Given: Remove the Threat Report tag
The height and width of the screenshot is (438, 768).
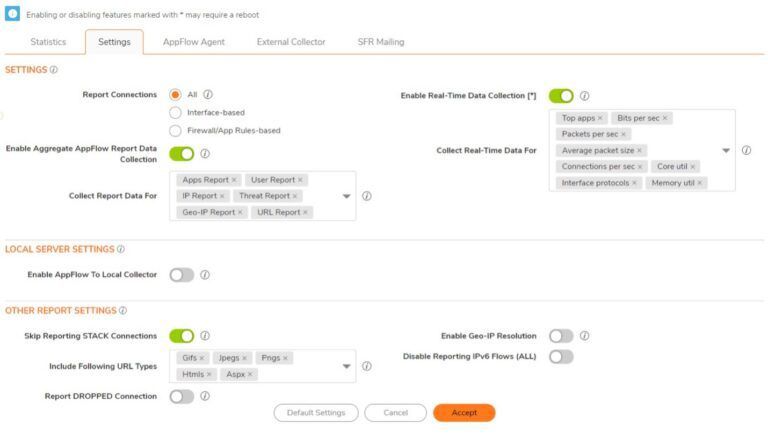Looking at the screenshot, I should (295, 196).
